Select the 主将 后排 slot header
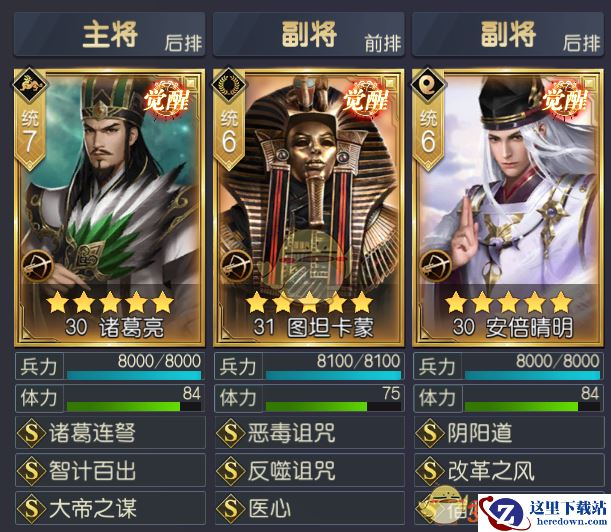Screen dimensions: 611x532 click(x=109, y=35)
